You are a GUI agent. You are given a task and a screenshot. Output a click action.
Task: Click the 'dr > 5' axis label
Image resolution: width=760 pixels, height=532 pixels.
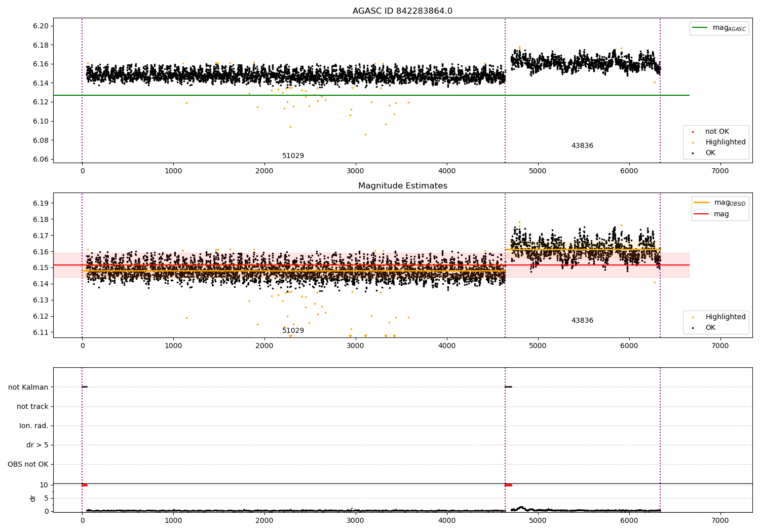(x=37, y=445)
